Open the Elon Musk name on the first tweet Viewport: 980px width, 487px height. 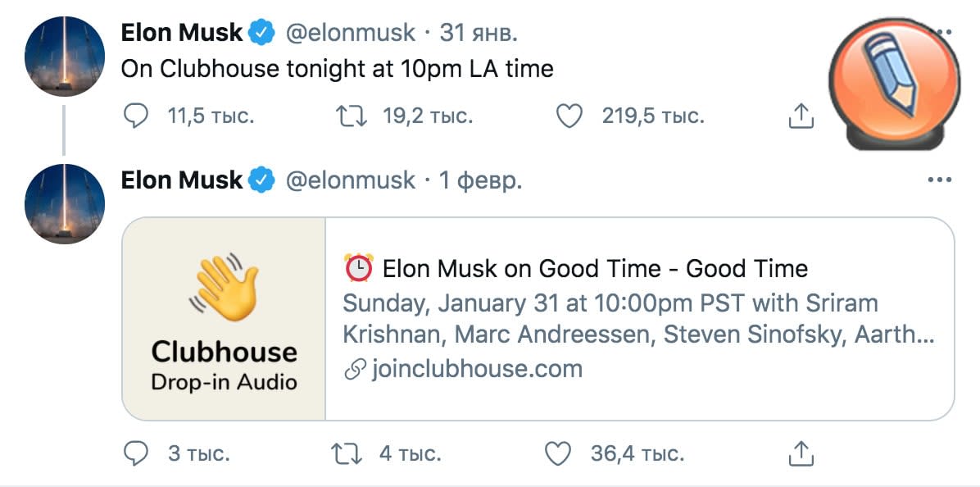181,33
